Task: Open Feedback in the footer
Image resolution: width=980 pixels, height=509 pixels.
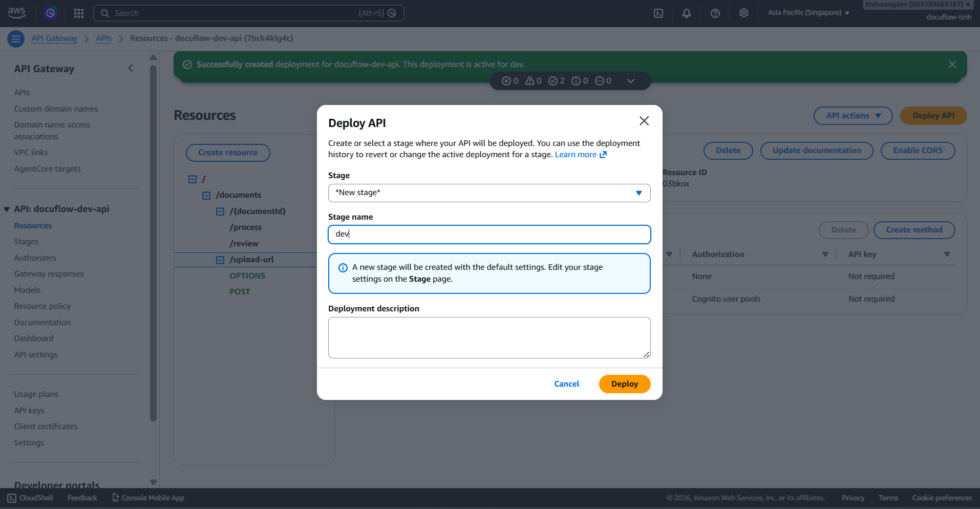Action: tap(82, 498)
